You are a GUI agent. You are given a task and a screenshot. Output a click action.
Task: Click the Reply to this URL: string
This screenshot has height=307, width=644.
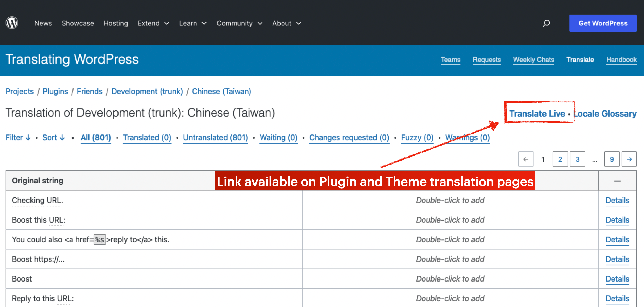[x=43, y=299]
